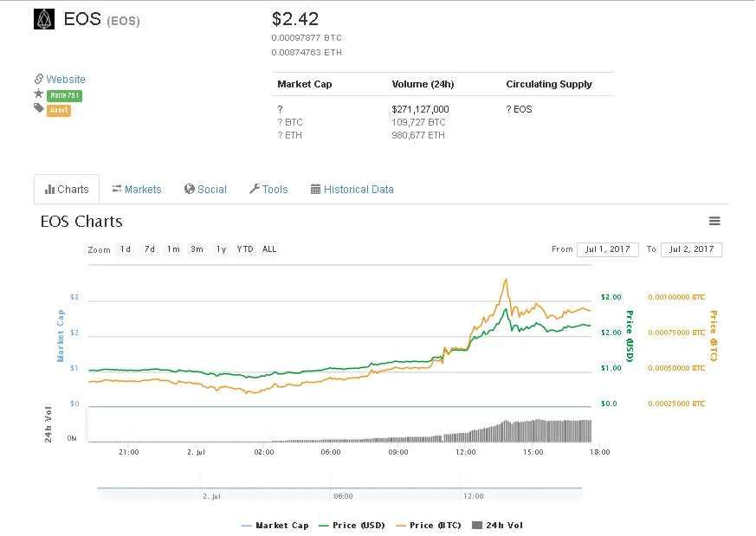Click the Circulating Supply column header
Image resolution: width=756 pixels, height=536 pixels.
click(x=549, y=84)
